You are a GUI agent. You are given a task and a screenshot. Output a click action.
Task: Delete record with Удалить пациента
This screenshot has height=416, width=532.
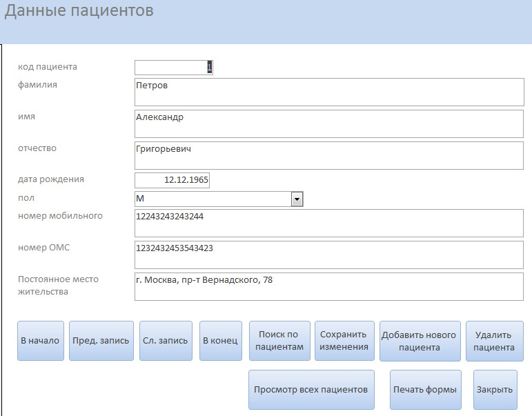coord(494,341)
